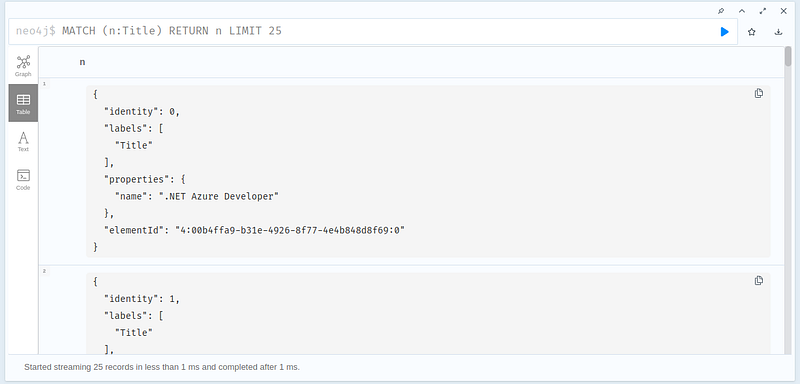Copy second record JSON to clipboard
The width and height of the screenshot is (800, 384).
click(759, 280)
